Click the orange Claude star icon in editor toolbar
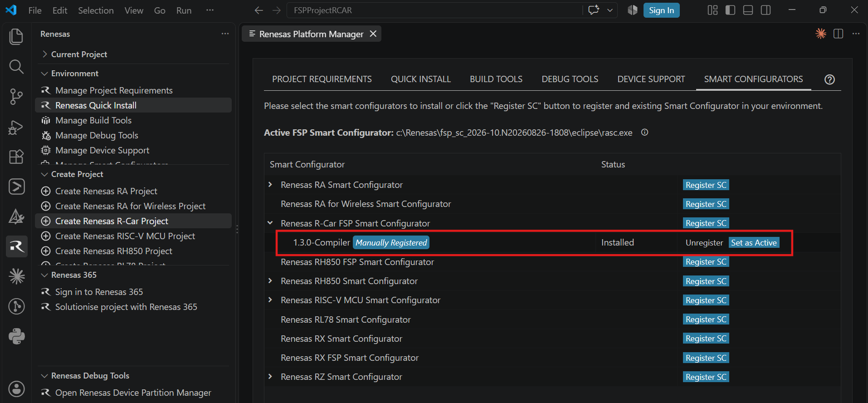 pyautogui.click(x=821, y=34)
